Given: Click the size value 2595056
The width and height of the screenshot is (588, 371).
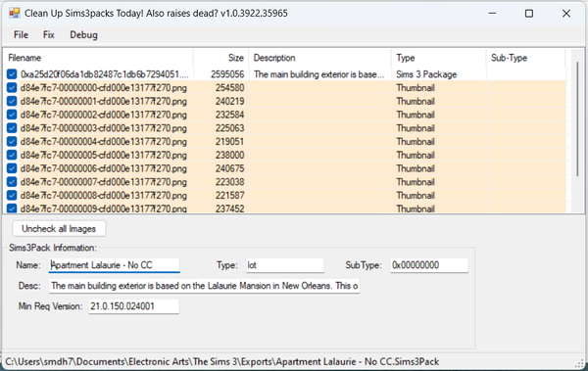Looking at the screenshot, I should click(227, 74).
